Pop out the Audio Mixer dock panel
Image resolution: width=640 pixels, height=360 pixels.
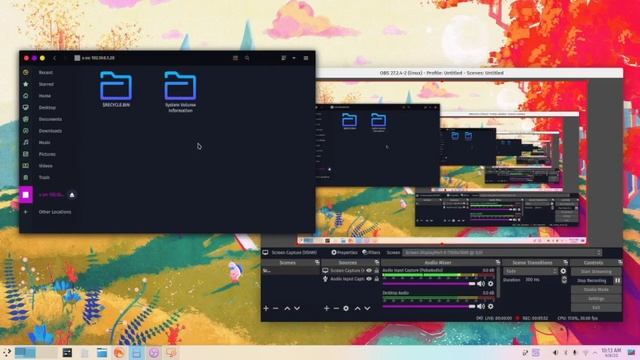pyautogui.click(x=498, y=262)
